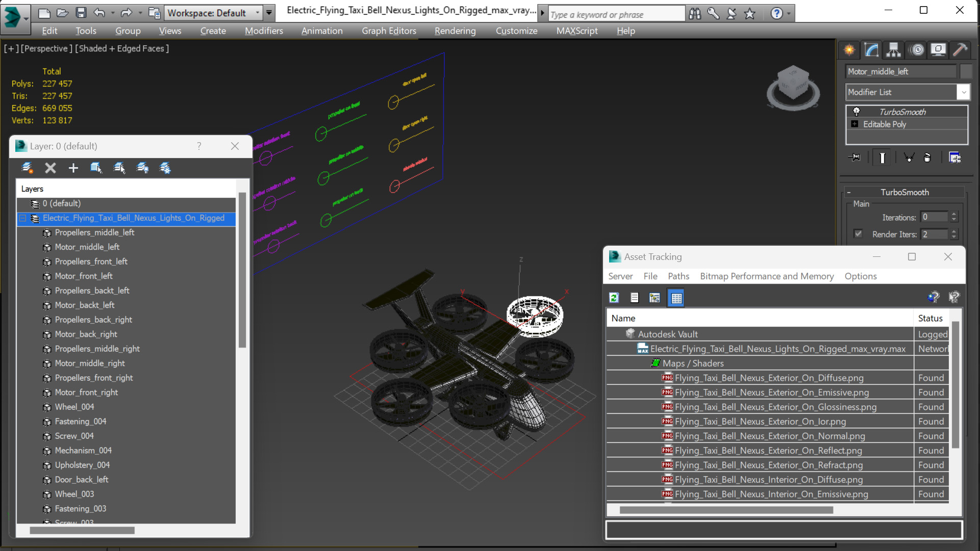Click the star favorites icon

pyautogui.click(x=749, y=14)
